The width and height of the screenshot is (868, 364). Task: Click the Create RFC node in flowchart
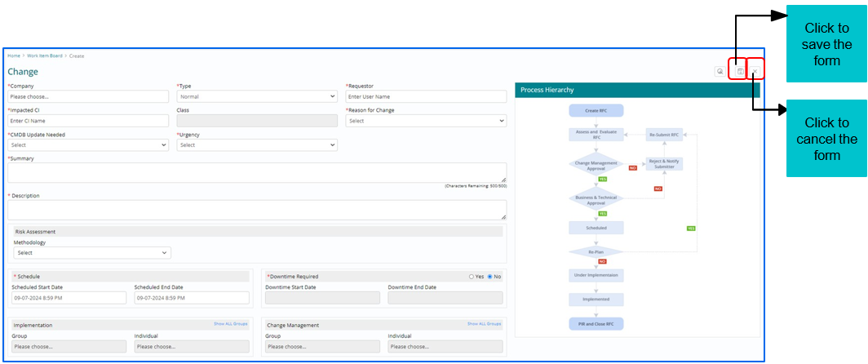click(x=596, y=109)
